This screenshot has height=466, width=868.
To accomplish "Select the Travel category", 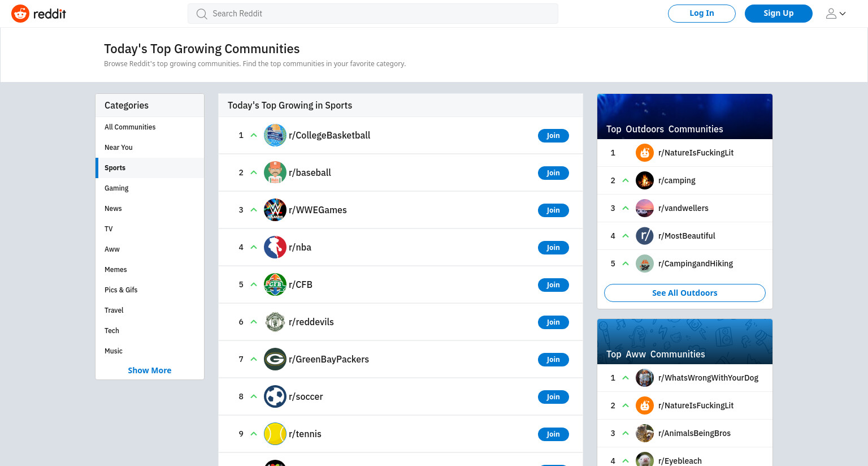I will (x=150, y=310).
